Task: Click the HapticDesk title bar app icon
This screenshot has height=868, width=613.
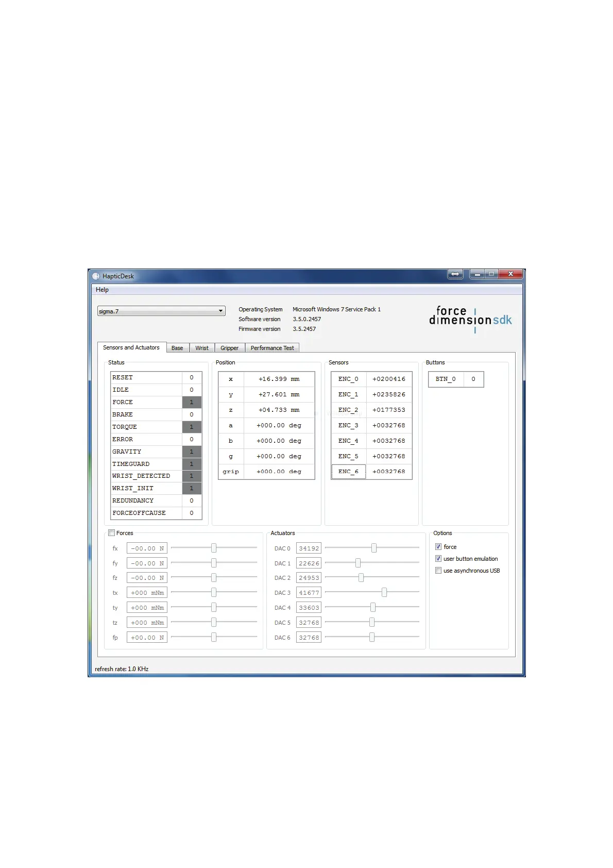Action: [96, 276]
